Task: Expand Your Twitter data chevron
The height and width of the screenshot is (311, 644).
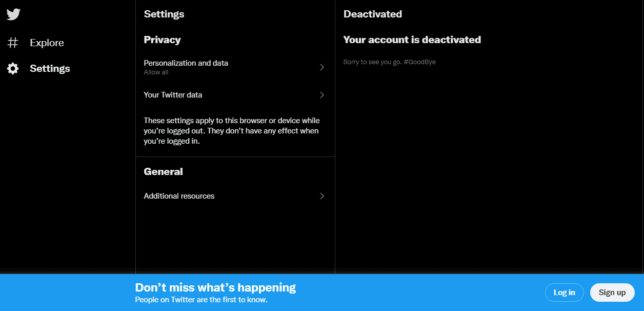Action: click(322, 95)
